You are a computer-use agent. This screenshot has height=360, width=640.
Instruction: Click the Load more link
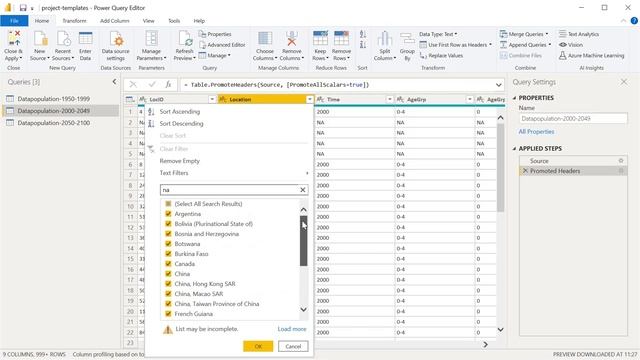(x=292, y=329)
